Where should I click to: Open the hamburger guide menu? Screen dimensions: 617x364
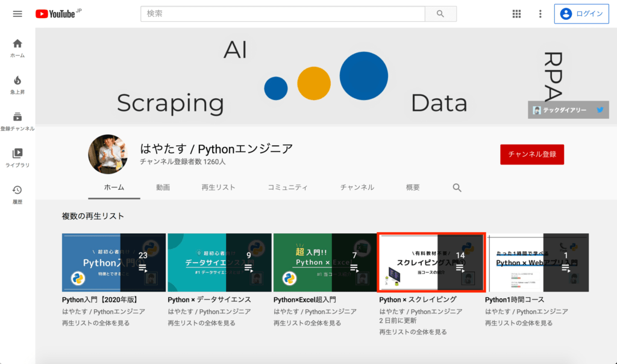click(17, 14)
